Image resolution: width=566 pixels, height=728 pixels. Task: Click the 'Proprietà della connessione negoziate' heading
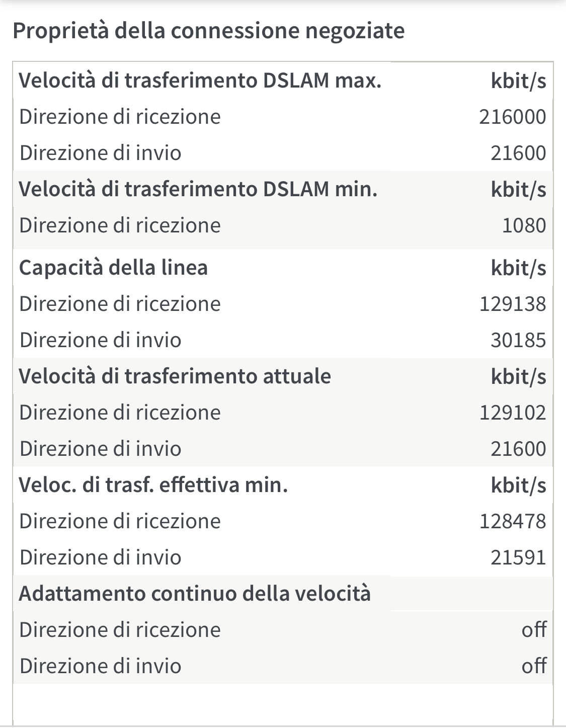pyautogui.click(x=208, y=31)
